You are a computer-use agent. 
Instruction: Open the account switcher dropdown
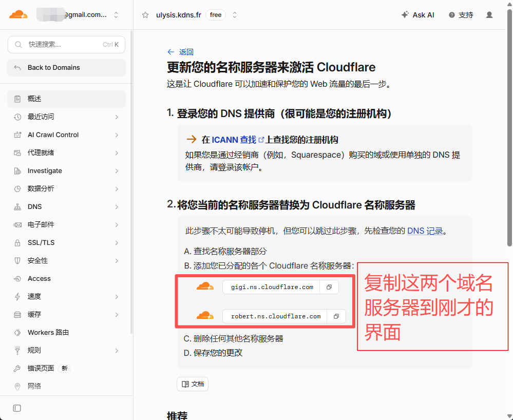pos(116,15)
